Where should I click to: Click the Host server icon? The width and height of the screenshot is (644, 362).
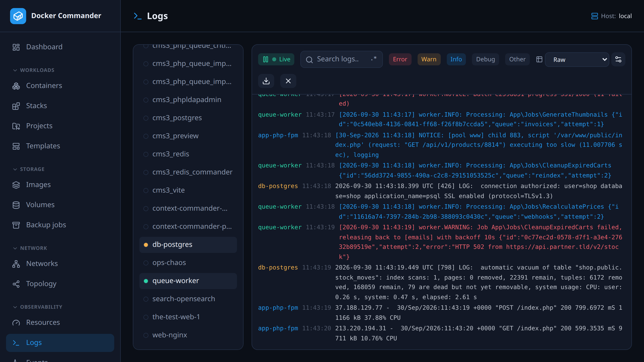(x=594, y=16)
